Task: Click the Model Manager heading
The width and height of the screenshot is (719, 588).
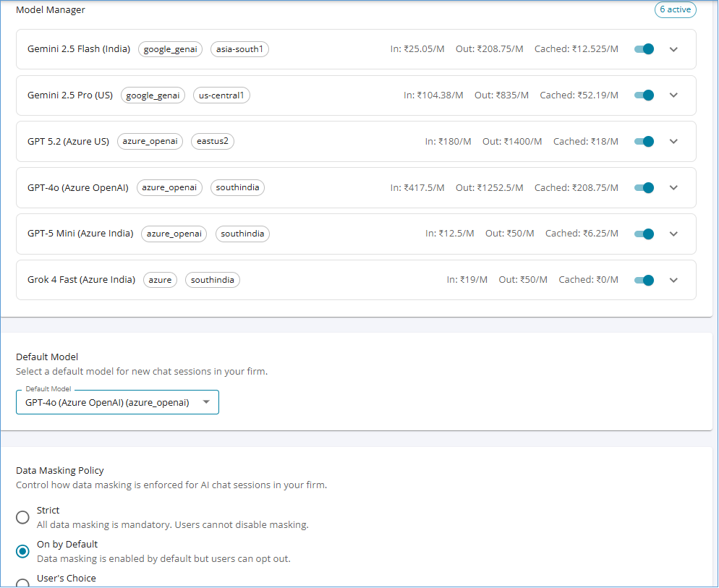Action: [51, 9]
